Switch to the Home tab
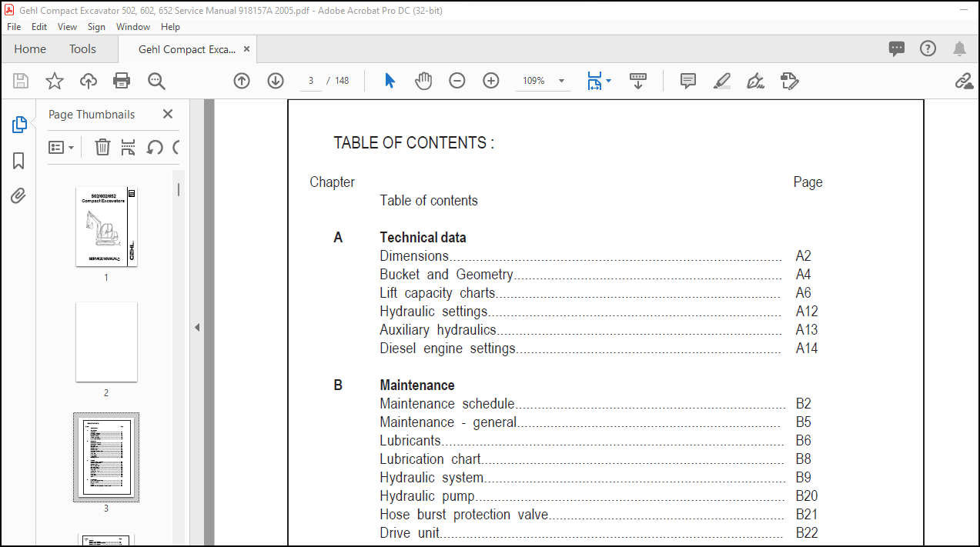Image resolution: width=980 pixels, height=547 pixels. click(x=30, y=49)
